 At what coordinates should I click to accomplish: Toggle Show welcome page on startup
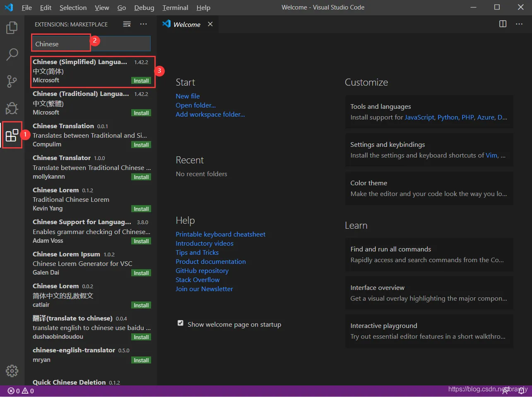181,323
